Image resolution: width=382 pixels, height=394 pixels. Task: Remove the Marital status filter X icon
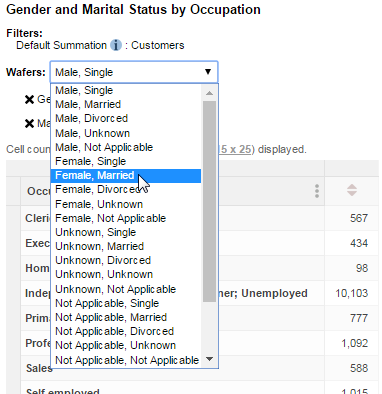click(x=30, y=124)
